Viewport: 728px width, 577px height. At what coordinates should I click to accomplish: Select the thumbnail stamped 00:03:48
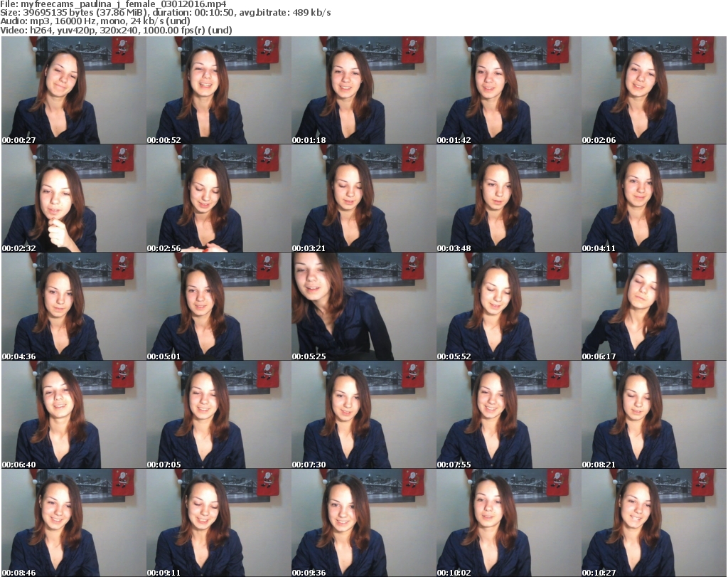[x=508, y=198]
